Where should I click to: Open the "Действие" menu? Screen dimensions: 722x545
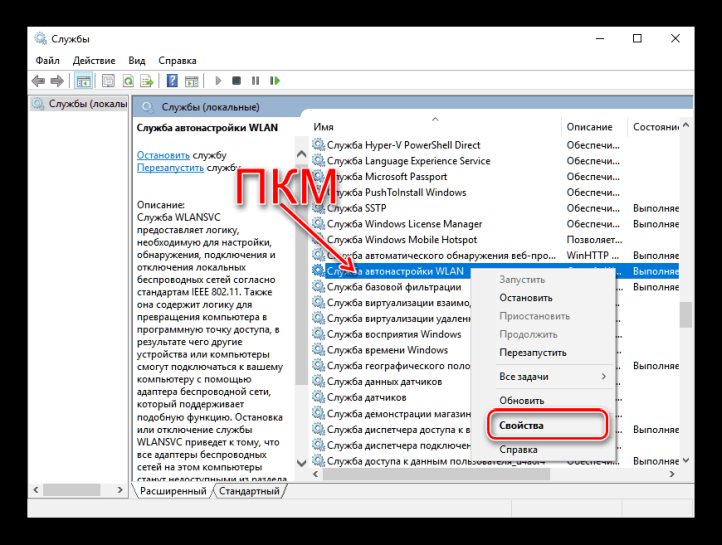point(93,60)
